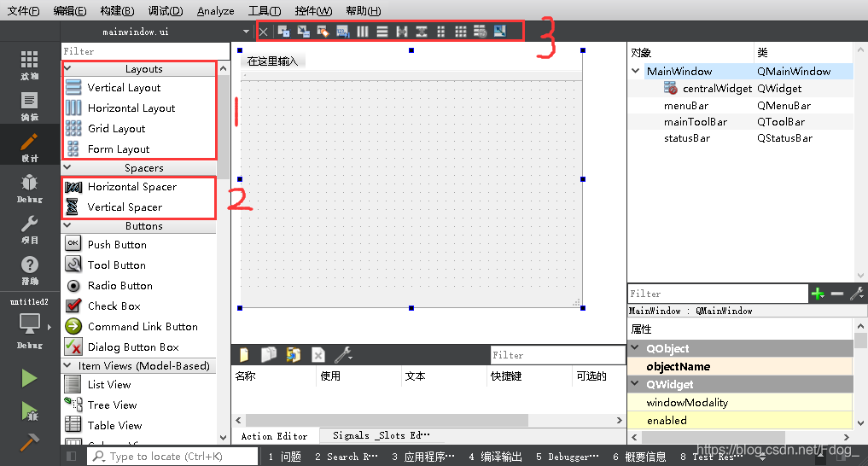This screenshot has width=868, height=466.
Task: Apply Lay Out Vertically from the toolbar
Action: click(382, 32)
